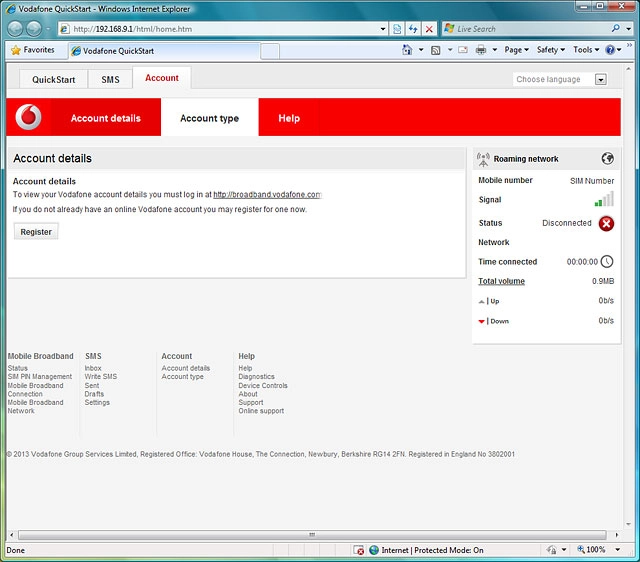The width and height of the screenshot is (640, 562).
Task: Expand the address bar history dropdown
Action: click(383, 29)
